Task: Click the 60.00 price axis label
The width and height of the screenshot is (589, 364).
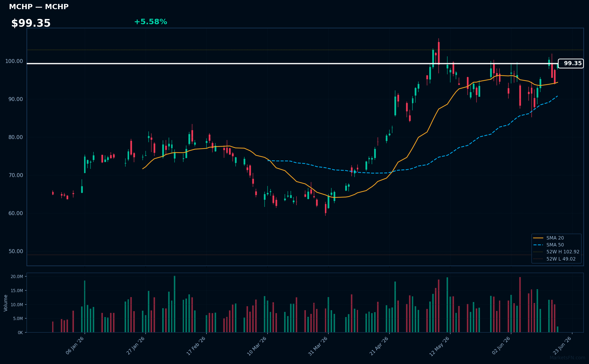Action: pyautogui.click(x=16, y=213)
